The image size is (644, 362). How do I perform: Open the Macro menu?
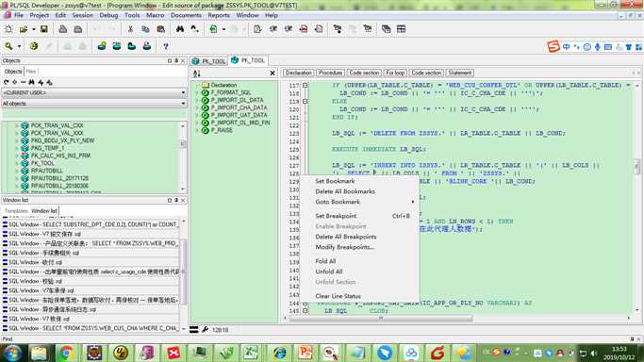(156, 15)
